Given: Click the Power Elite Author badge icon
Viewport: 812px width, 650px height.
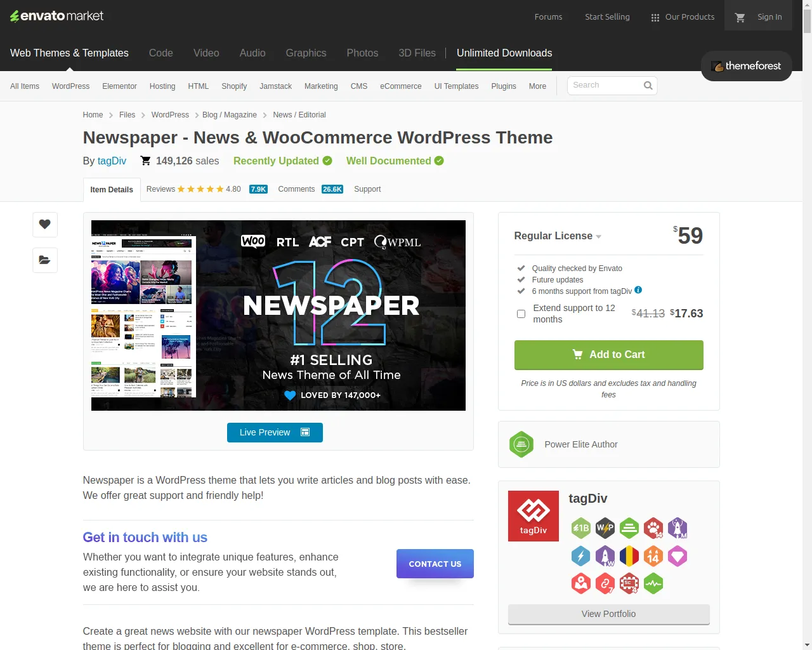Looking at the screenshot, I should (521, 444).
